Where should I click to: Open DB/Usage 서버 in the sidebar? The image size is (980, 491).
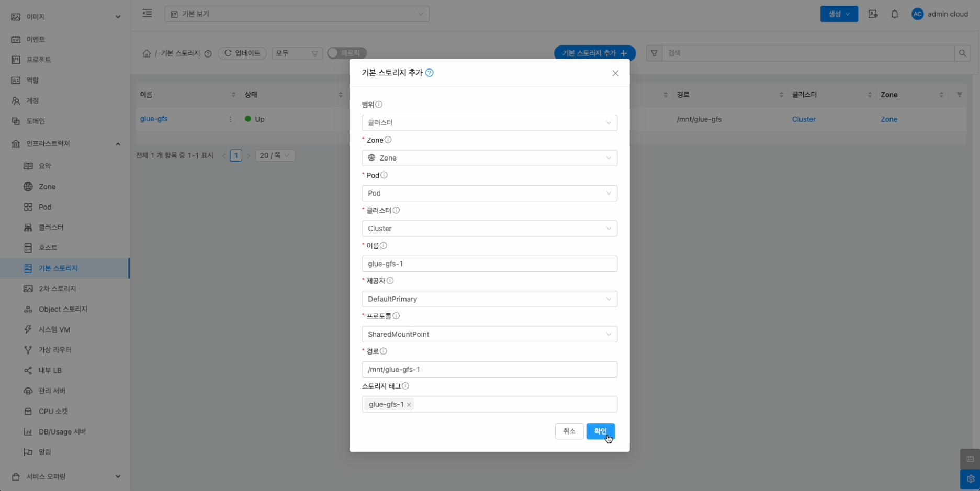coord(65,432)
